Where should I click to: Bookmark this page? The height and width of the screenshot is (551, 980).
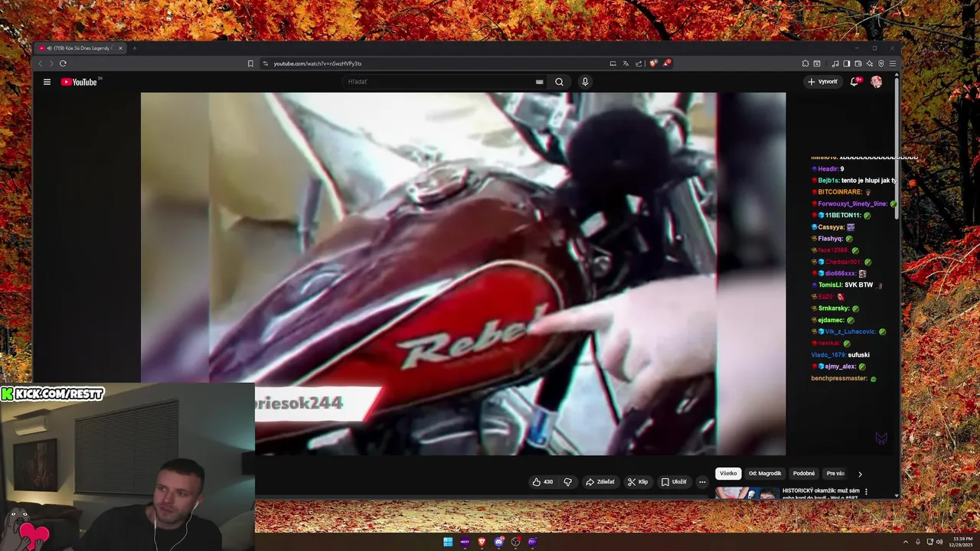[250, 64]
